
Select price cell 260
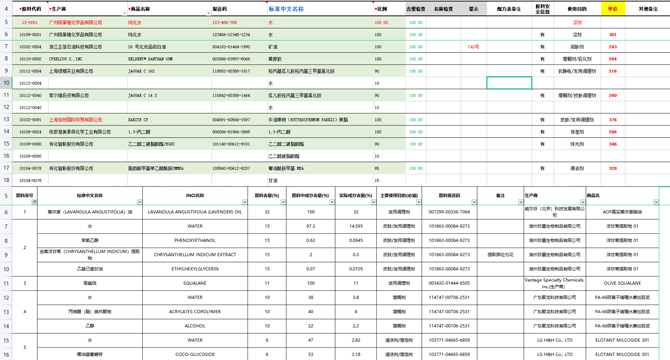coord(613,96)
